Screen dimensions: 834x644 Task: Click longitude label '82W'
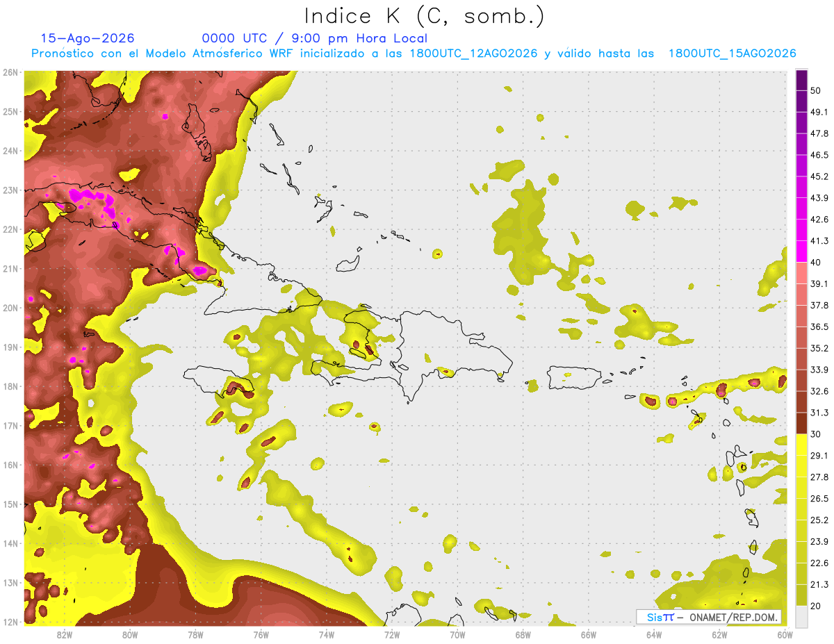click(x=65, y=634)
